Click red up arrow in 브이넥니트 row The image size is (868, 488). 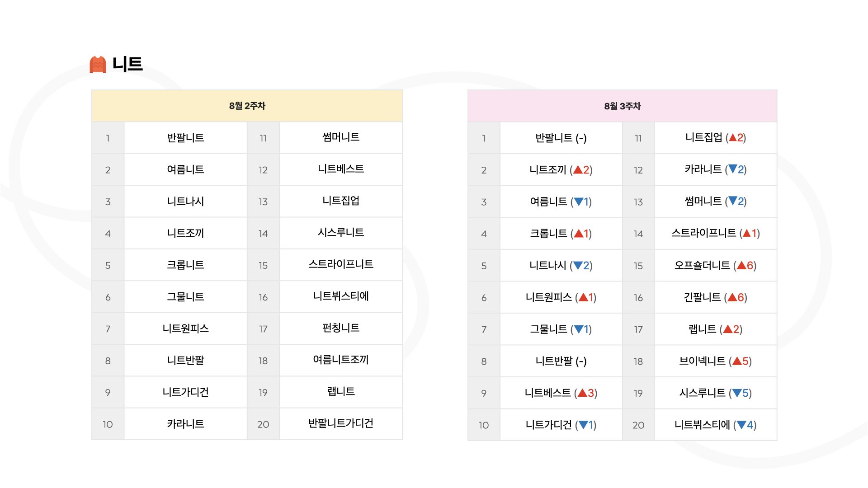pyautogui.click(x=737, y=361)
